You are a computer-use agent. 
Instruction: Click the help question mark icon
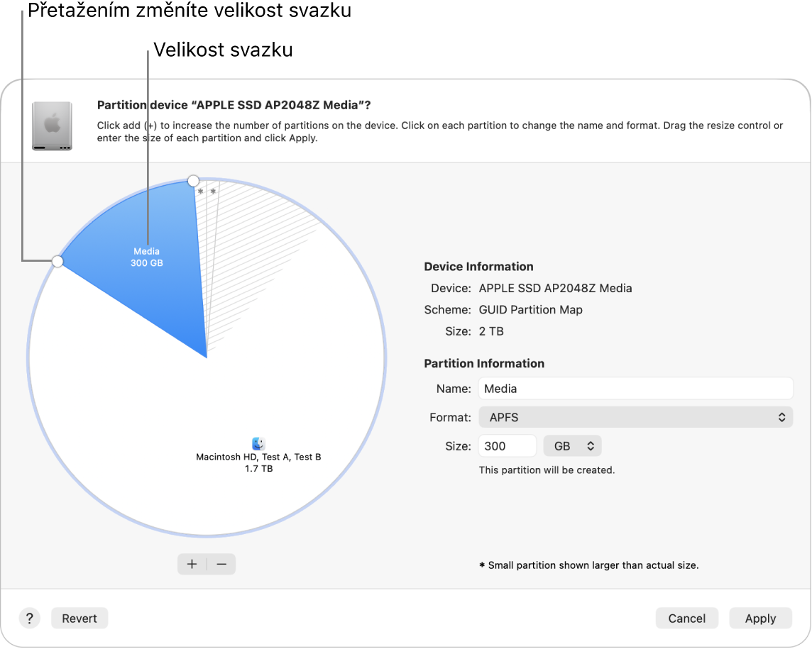(29, 618)
